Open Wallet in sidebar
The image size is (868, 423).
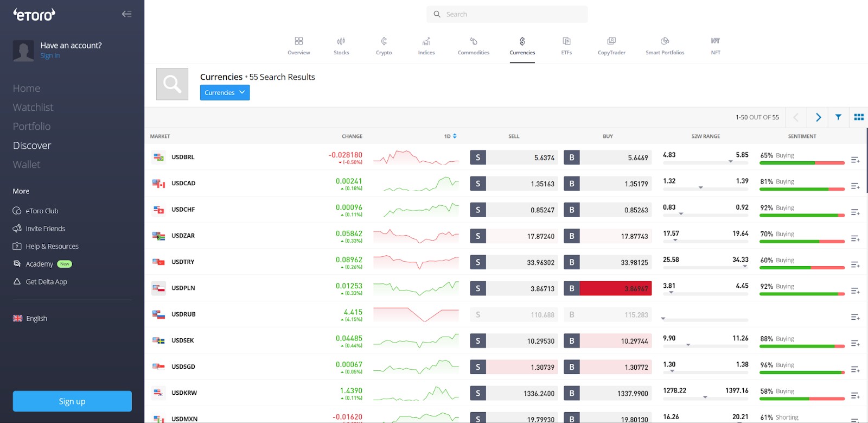click(x=27, y=165)
